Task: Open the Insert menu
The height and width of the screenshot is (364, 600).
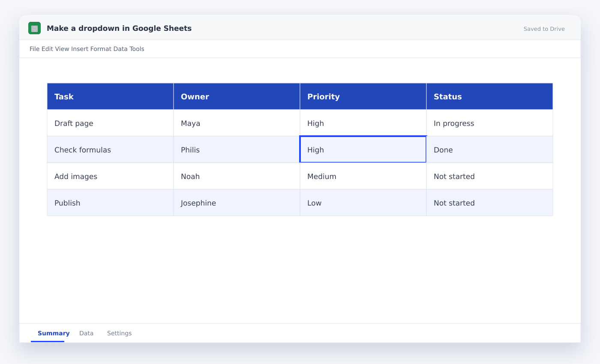Action: click(80, 49)
